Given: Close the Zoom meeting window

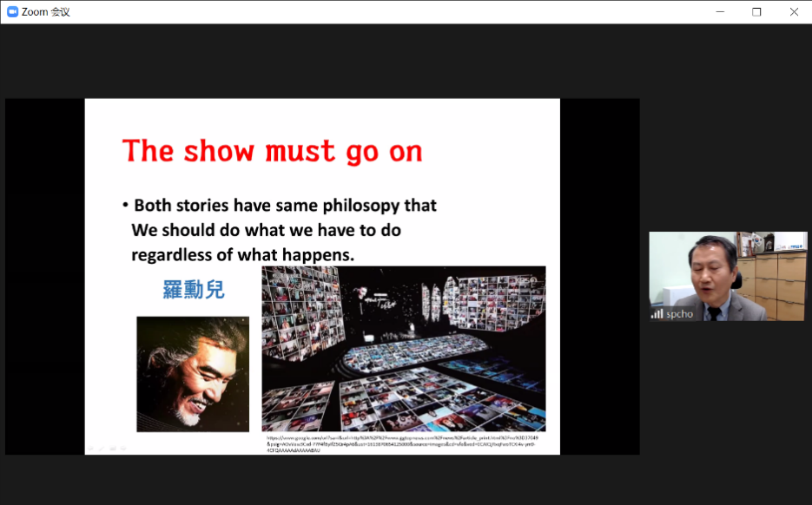Looking at the screenshot, I should [x=793, y=11].
